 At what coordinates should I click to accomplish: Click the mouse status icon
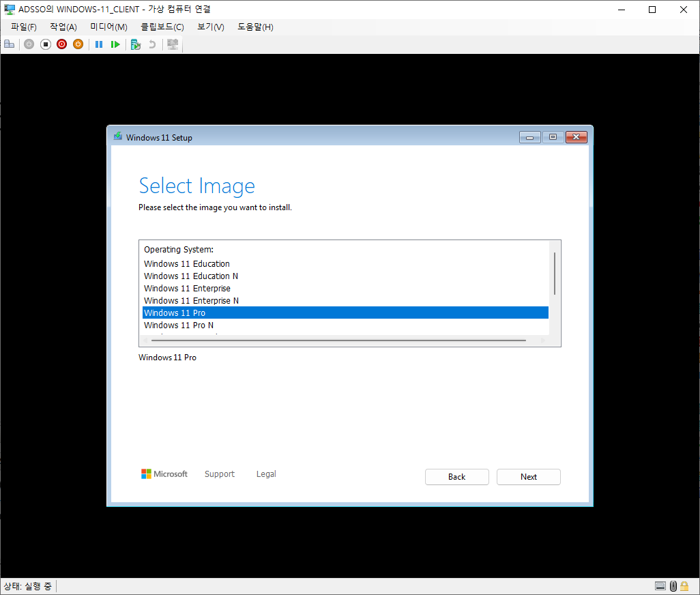pyautogui.click(x=673, y=585)
